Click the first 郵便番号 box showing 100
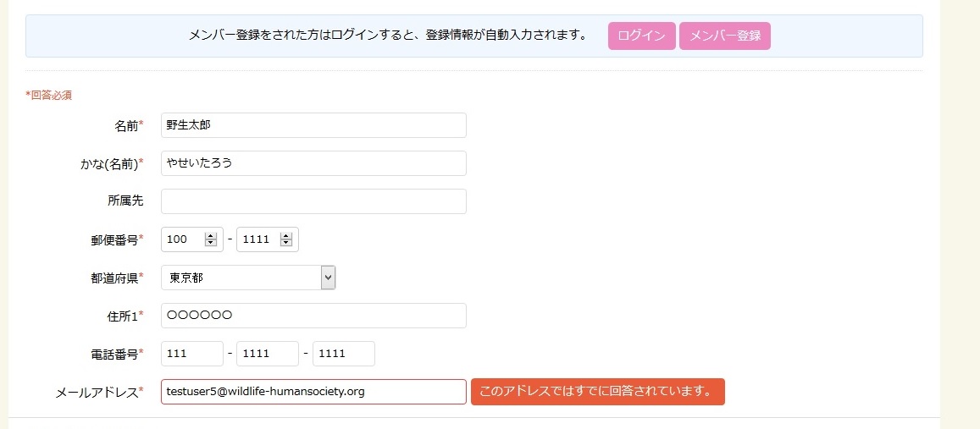The image size is (980, 429). 192,239
